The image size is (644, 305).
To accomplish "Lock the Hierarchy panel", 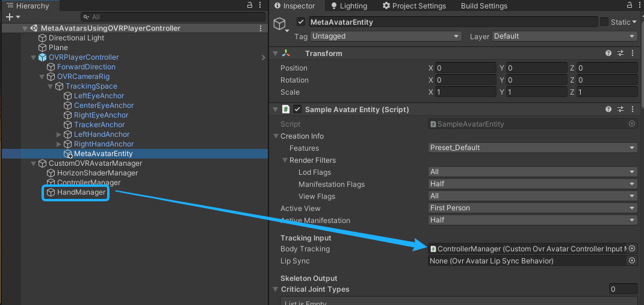I will click(249, 5).
